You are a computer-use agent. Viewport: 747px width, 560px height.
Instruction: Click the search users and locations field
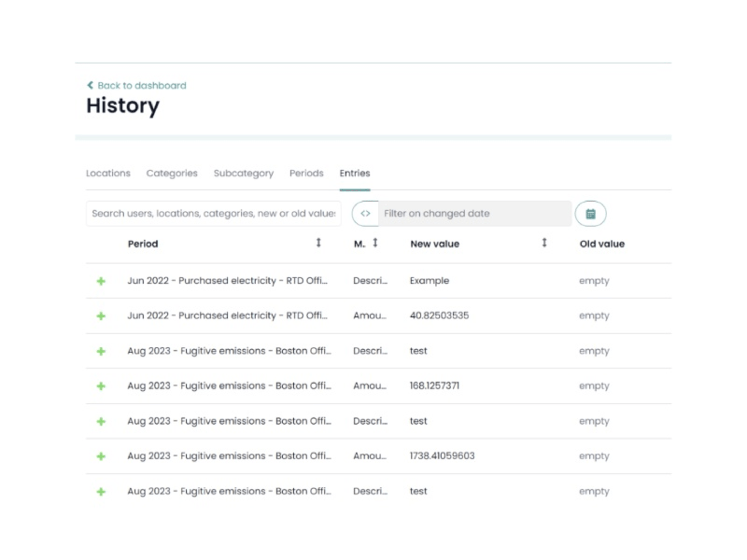213,213
